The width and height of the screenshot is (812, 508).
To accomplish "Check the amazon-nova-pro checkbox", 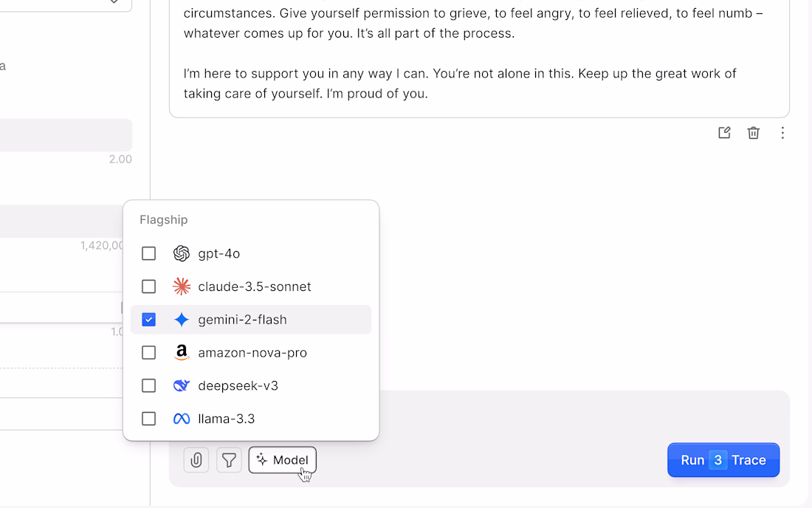I will coord(148,353).
